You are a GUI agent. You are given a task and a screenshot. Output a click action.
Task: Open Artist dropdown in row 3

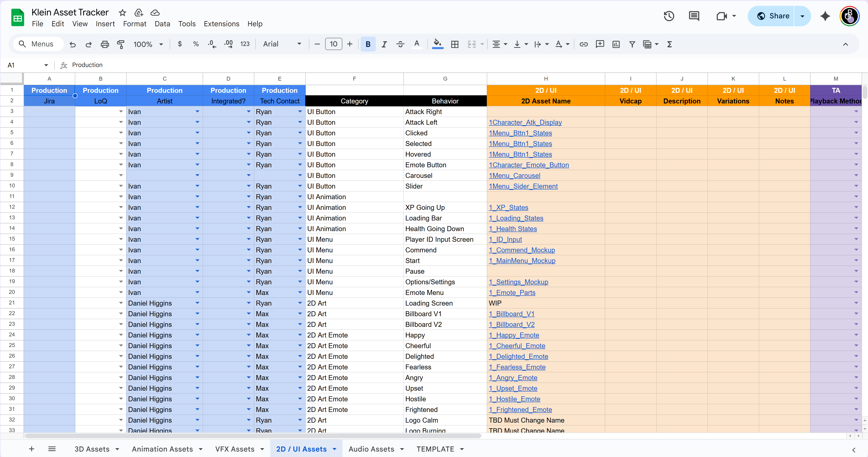point(197,112)
